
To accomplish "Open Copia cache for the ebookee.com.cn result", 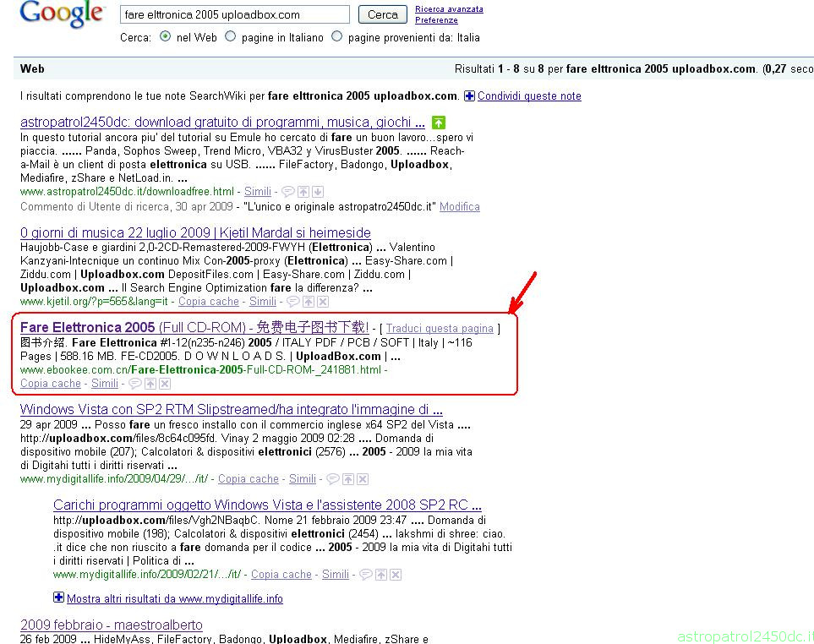I will [x=51, y=384].
